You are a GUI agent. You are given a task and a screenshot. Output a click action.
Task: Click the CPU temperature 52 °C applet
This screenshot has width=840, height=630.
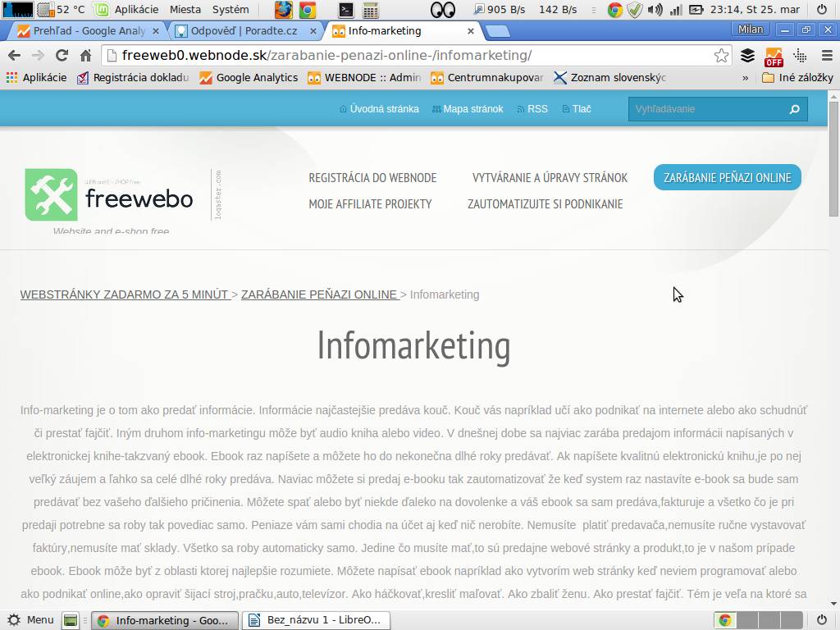pos(62,9)
